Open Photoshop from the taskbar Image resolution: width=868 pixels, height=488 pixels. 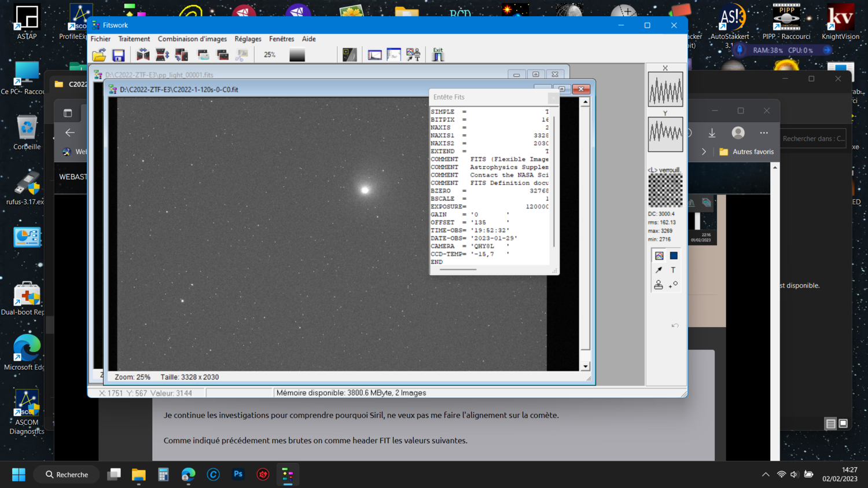coord(238,475)
